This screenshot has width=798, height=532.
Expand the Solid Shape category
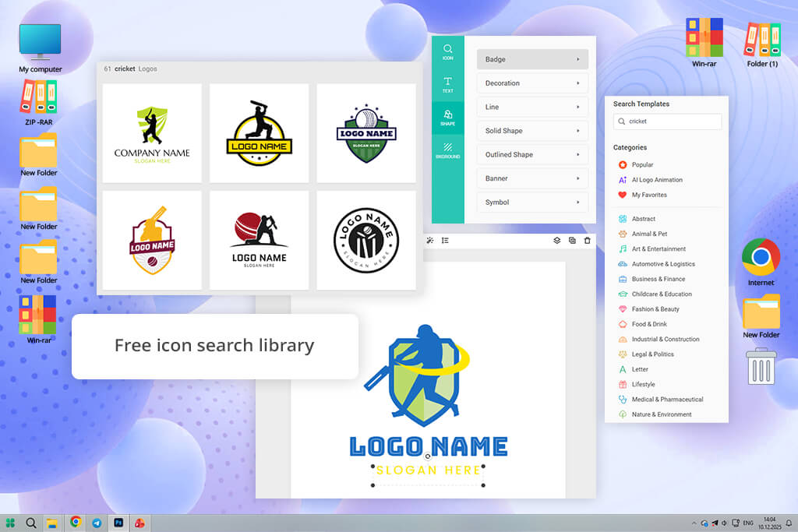tap(532, 131)
